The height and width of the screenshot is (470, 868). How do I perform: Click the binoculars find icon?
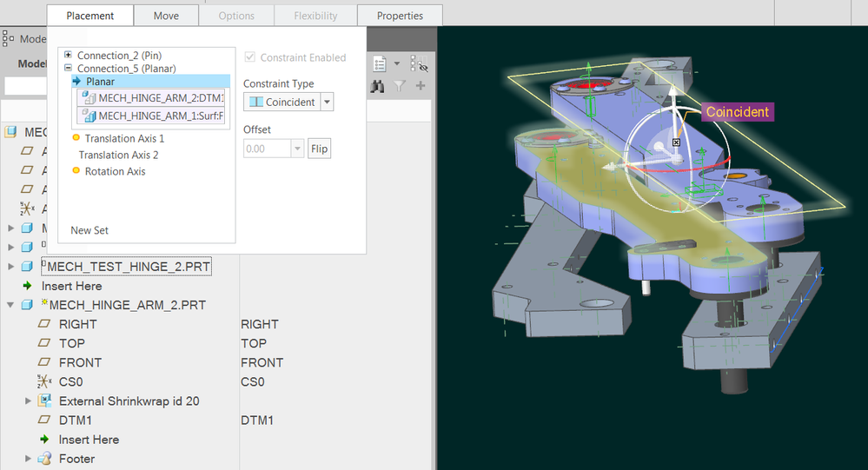[378, 86]
